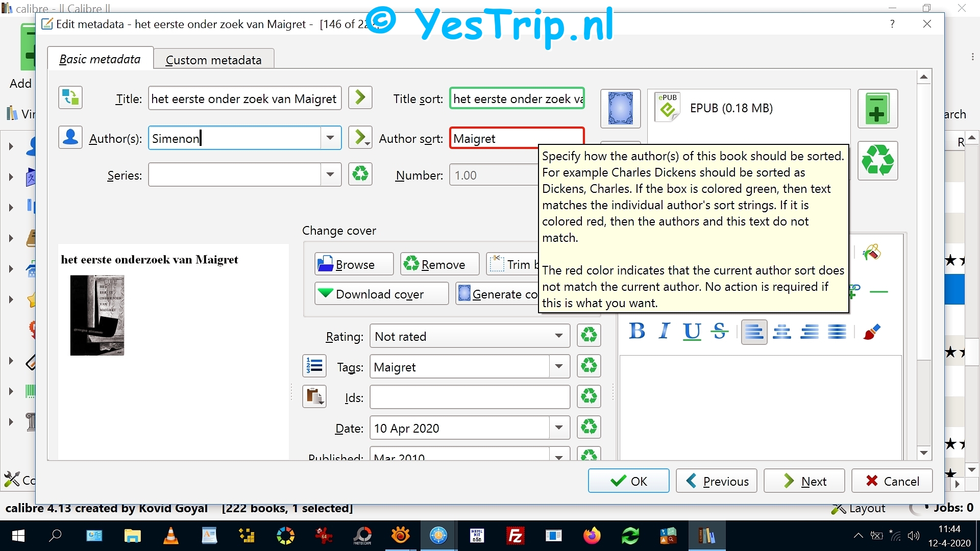980x551 pixels.
Task: Click the Download cover button
Action: tap(381, 294)
